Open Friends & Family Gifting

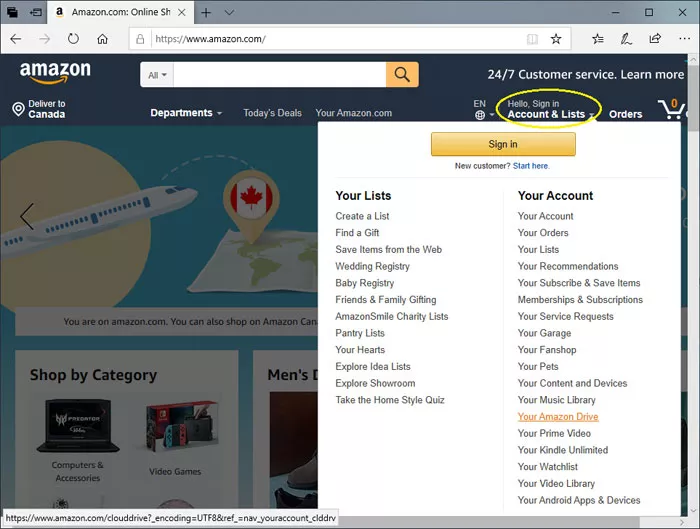[386, 300]
